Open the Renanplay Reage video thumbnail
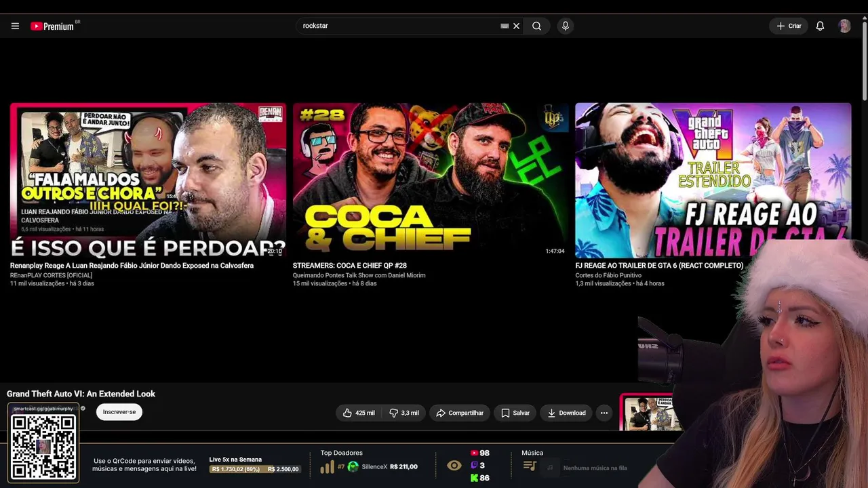The height and width of the screenshot is (488, 868). 148,180
